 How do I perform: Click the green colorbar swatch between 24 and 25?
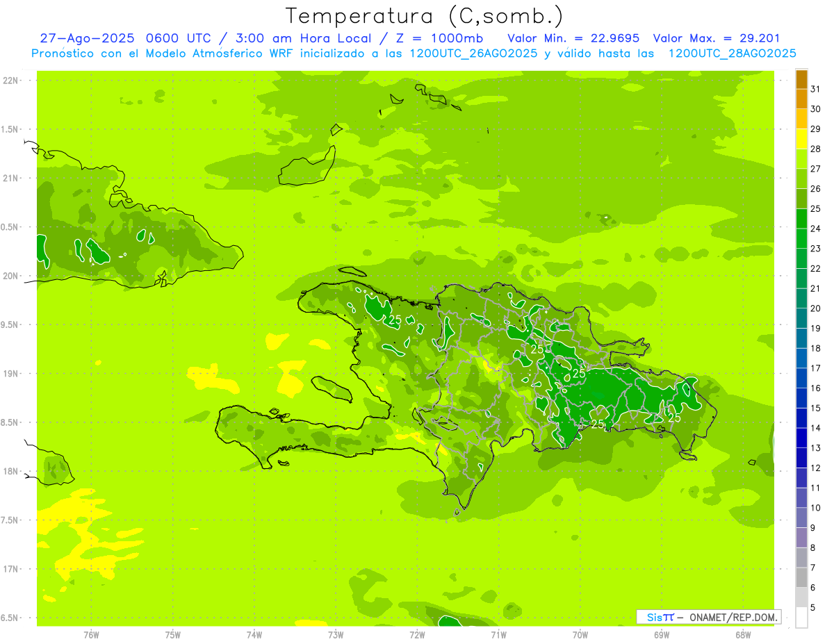(x=801, y=219)
